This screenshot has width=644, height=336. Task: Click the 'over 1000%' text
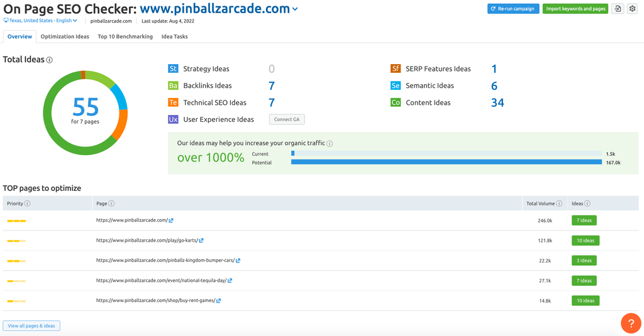pos(211,158)
